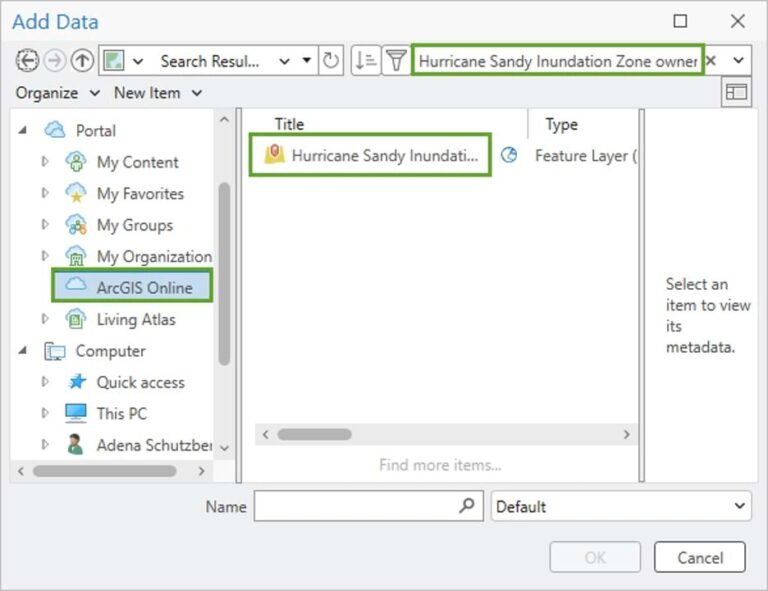
Task: Click the My Organization building icon
Action: coord(76,256)
